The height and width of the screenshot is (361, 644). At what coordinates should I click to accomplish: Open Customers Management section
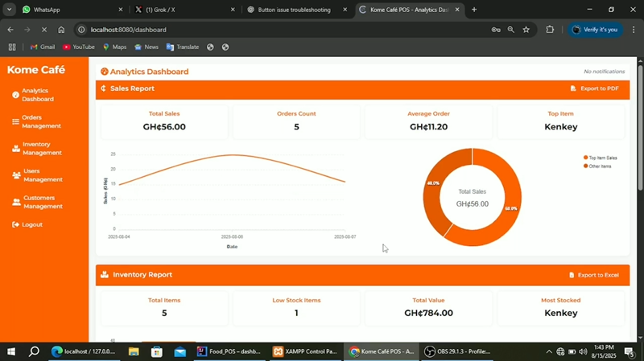tap(37, 202)
